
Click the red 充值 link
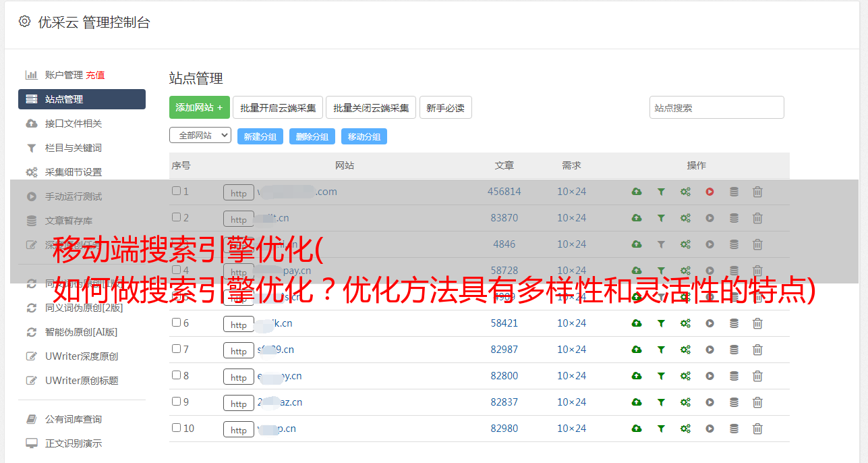click(x=95, y=75)
